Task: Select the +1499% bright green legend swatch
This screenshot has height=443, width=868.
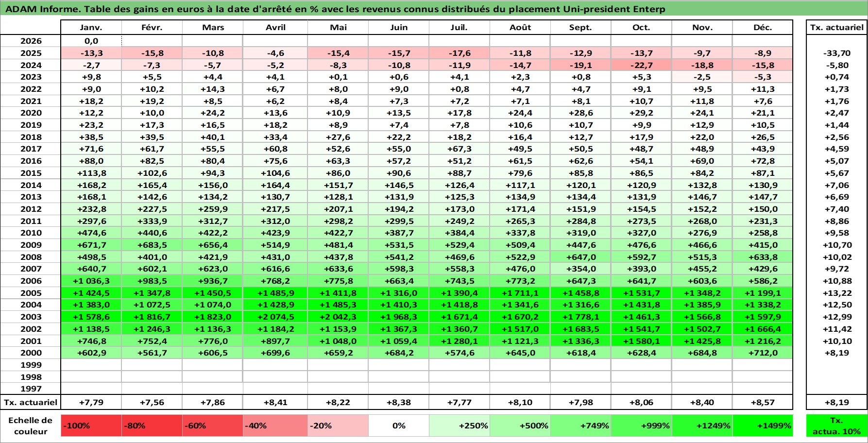Action: 763,426
